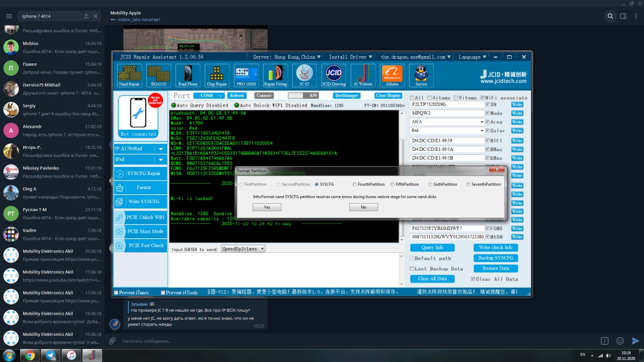Image resolution: width=644 pixels, height=362 pixels.
Task: Choose Write SYSCFG in the left panel
Action: click(140, 202)
